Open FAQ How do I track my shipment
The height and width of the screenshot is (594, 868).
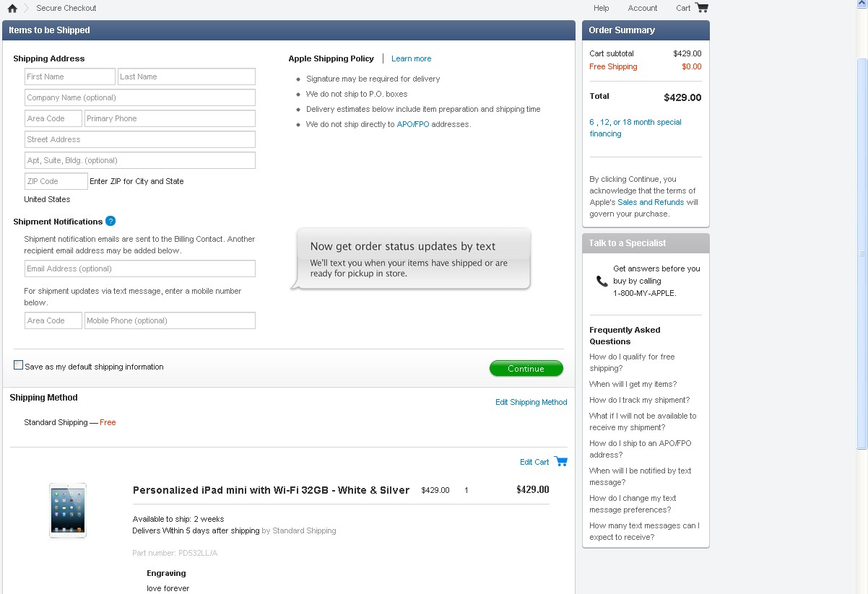pyautogui.click(x=639, y=400)
